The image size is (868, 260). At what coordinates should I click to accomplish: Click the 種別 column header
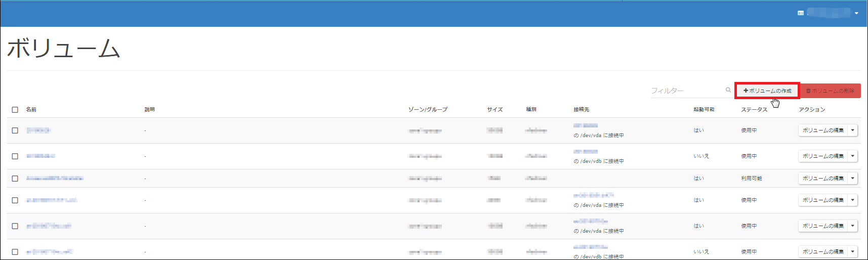[531, 110]
